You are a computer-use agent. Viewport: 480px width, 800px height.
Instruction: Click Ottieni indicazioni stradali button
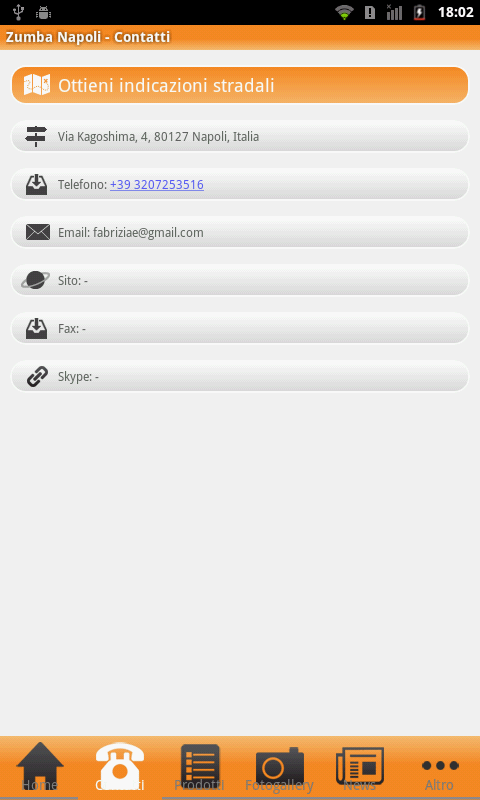[x=240, y=85]
